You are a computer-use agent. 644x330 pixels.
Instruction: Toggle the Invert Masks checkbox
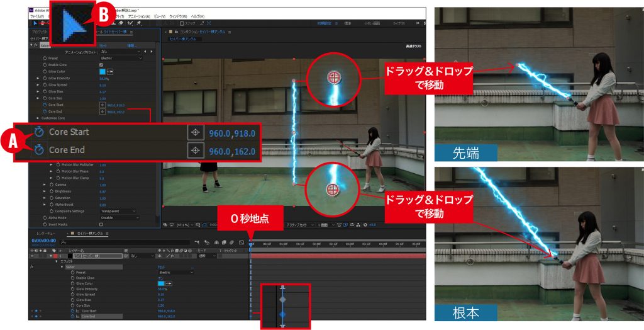pos(101,224)
